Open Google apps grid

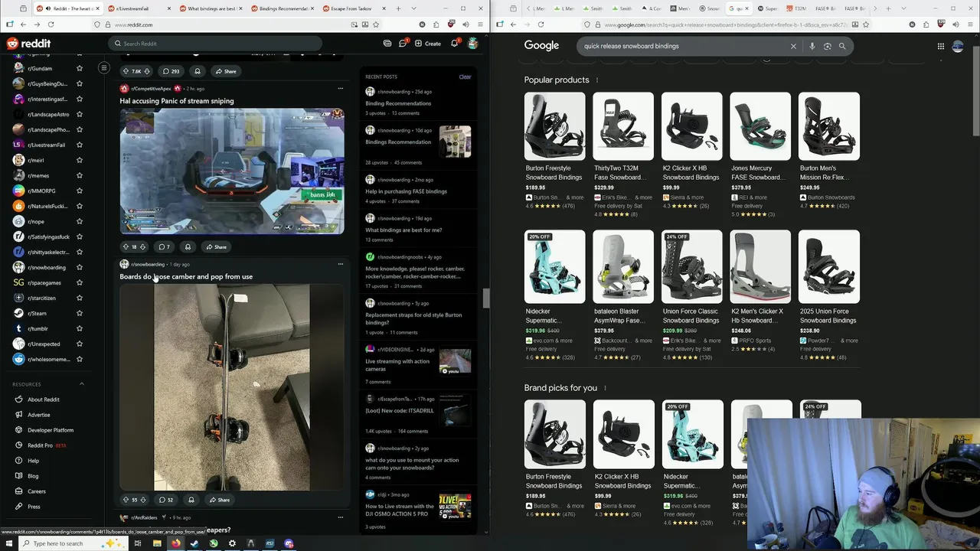[941, 46]
